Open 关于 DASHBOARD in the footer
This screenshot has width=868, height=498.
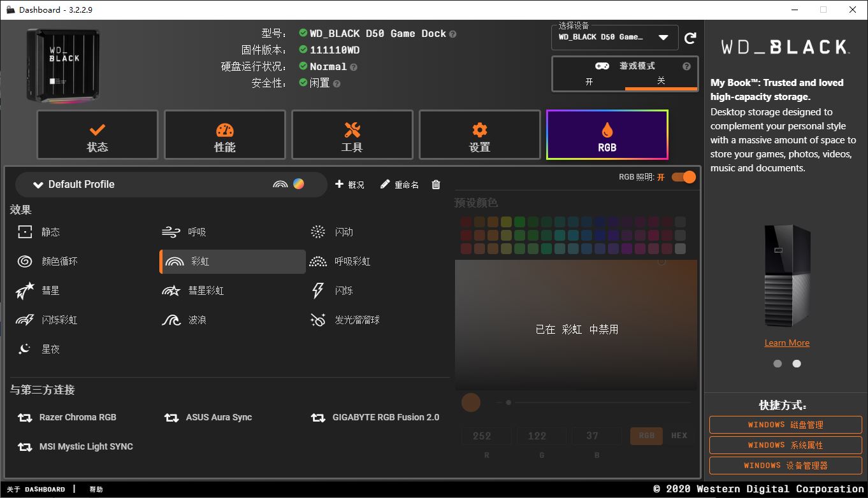click(x=36, y=490)
